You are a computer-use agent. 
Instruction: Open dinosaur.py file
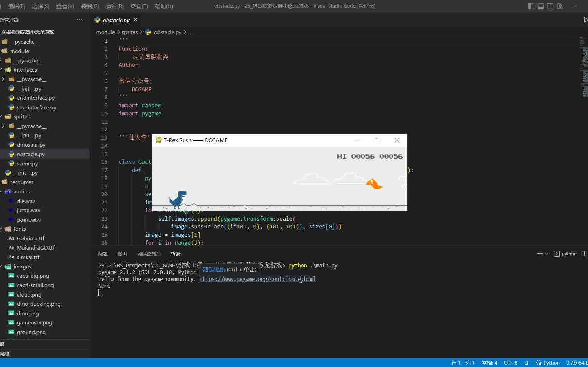(31, 145)
